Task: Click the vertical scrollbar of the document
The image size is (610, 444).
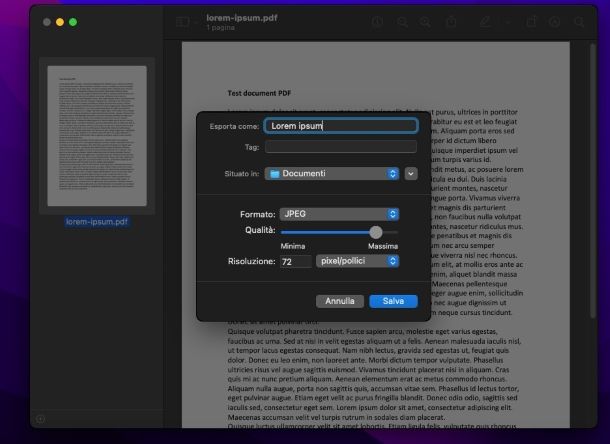Action: [592, 181]
